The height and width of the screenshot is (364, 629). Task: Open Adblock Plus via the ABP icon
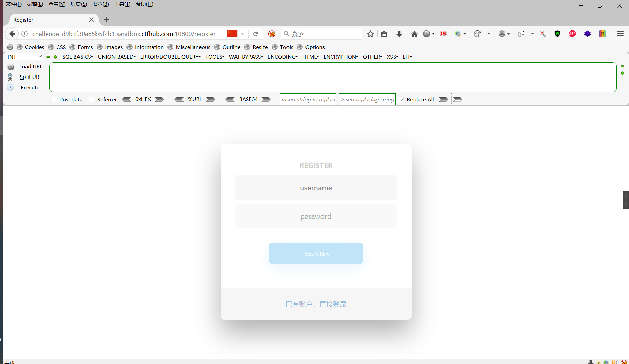click(572, 34)
